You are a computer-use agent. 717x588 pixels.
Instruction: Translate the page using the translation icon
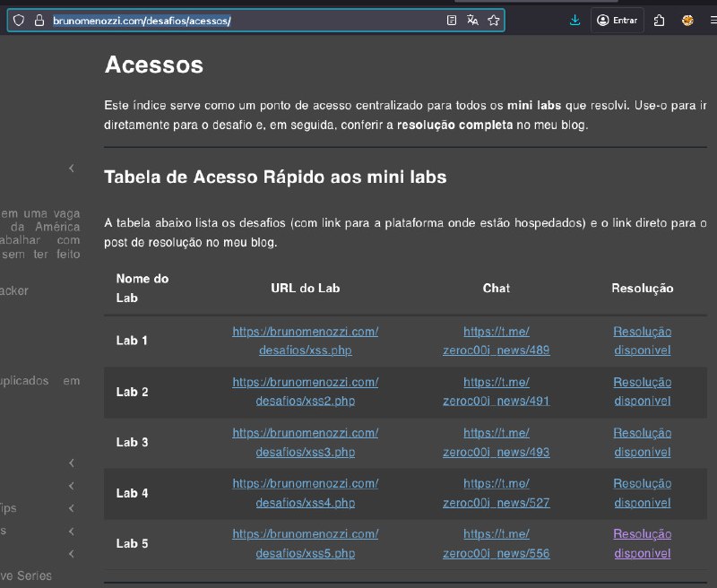[x=473, y=20]
